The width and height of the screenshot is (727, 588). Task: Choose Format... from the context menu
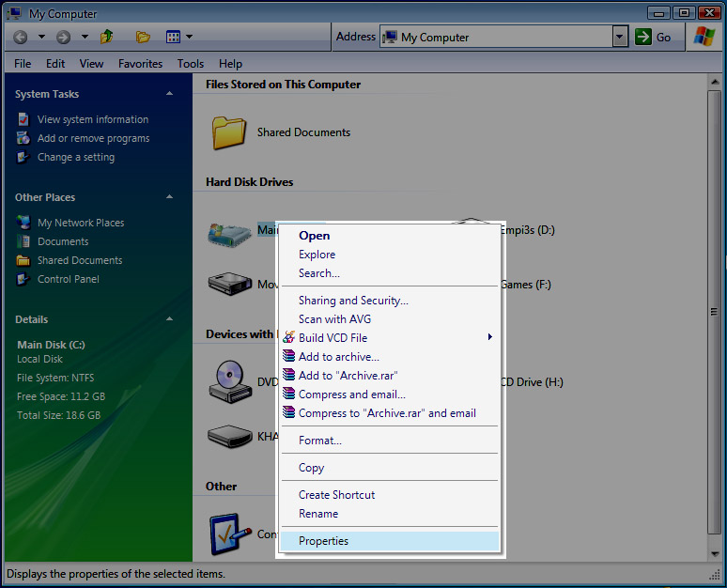pos(319,441)
